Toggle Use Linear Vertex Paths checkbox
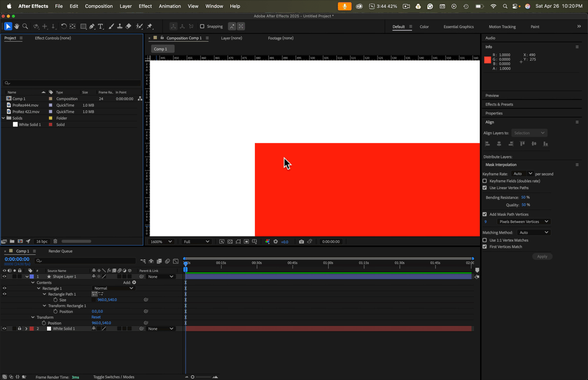Screen dimensions: 588x380 pyautogui.click(x=484, y=188)
